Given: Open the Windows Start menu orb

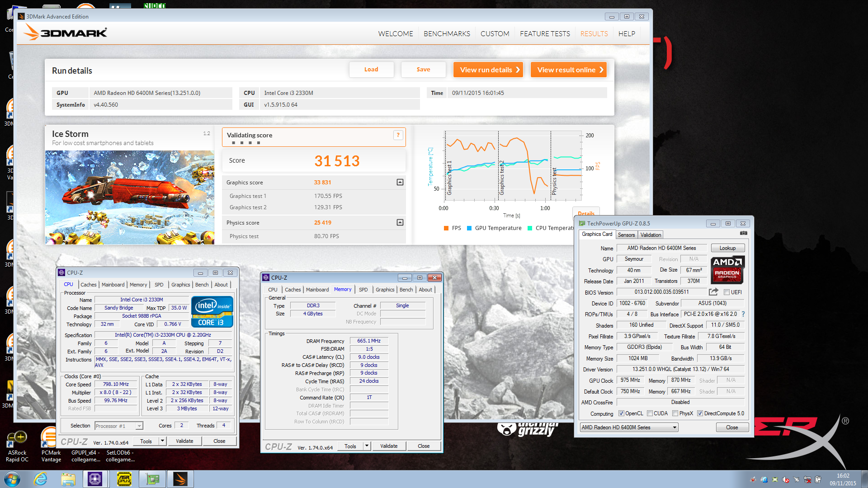Looking at the screenshot, I should point(12,479).
